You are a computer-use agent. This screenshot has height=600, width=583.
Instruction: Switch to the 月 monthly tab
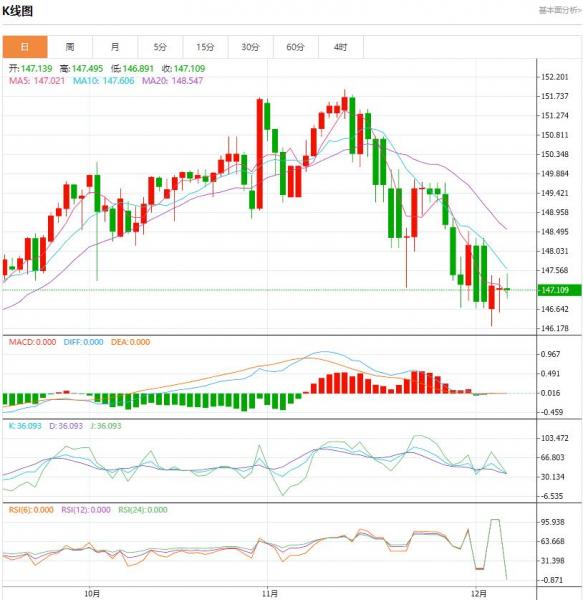[115, 47]
